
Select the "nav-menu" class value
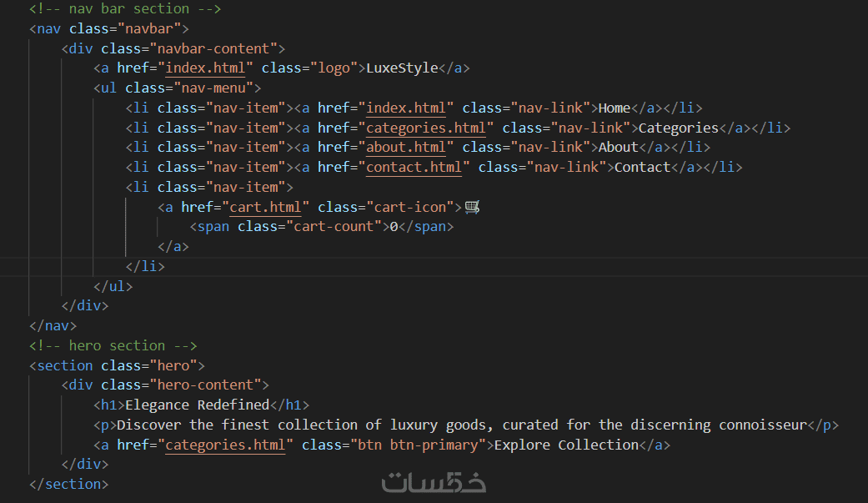point(213,88)
